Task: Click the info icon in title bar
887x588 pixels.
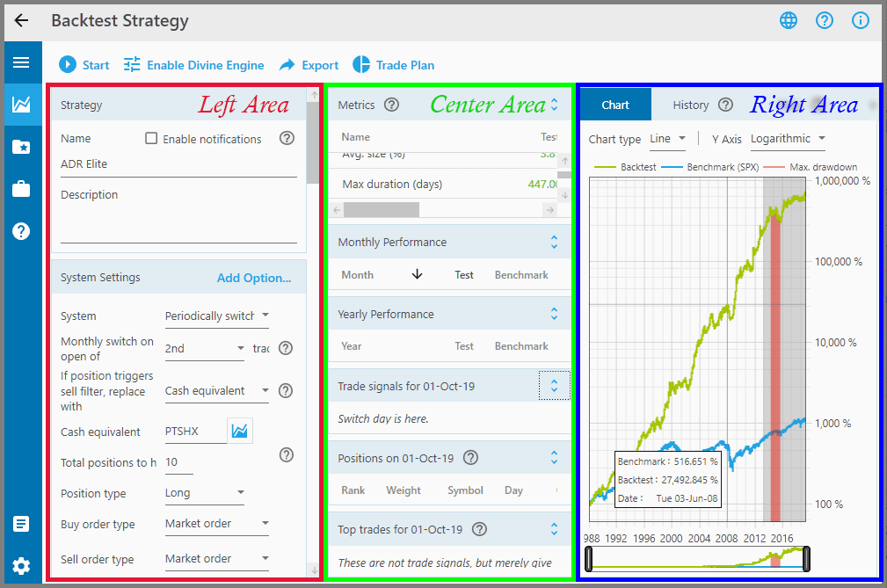Action: point(860,21)
